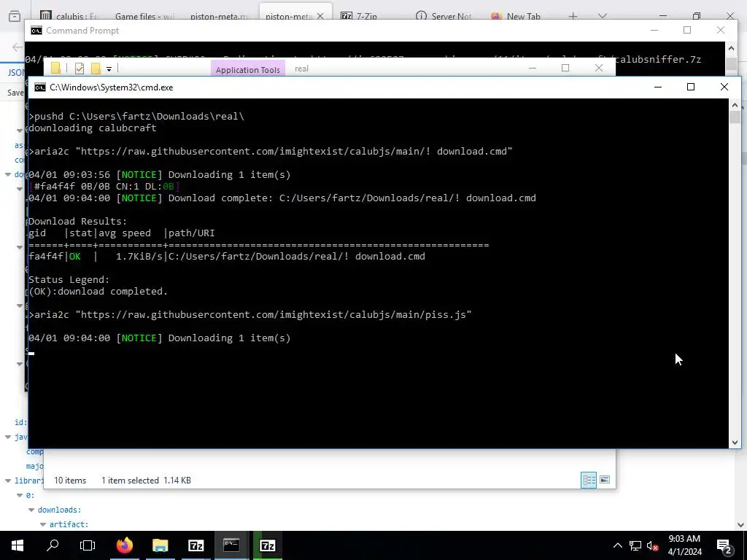Switch Explorer to details view icon
Screen dimensions: 747x560
tap(589, 480)
